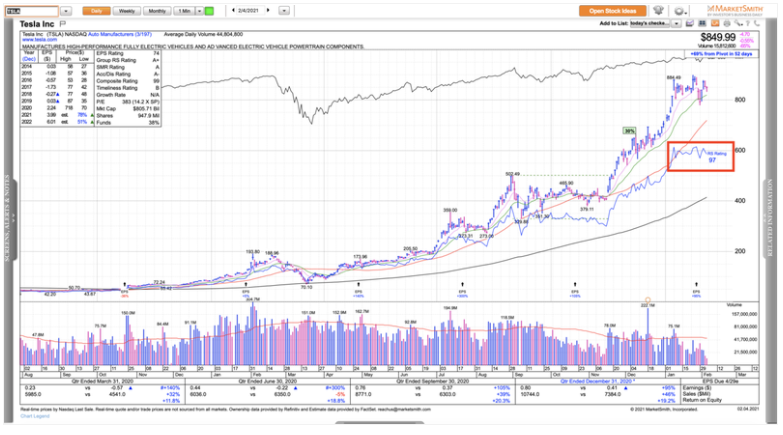
Task: Click the ticker symbol input field
Action: coord(32,10)
